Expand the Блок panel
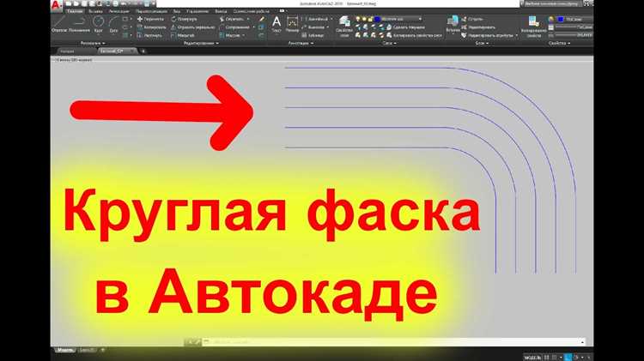This screenshot has width=644, height=361. pos(482,43)
